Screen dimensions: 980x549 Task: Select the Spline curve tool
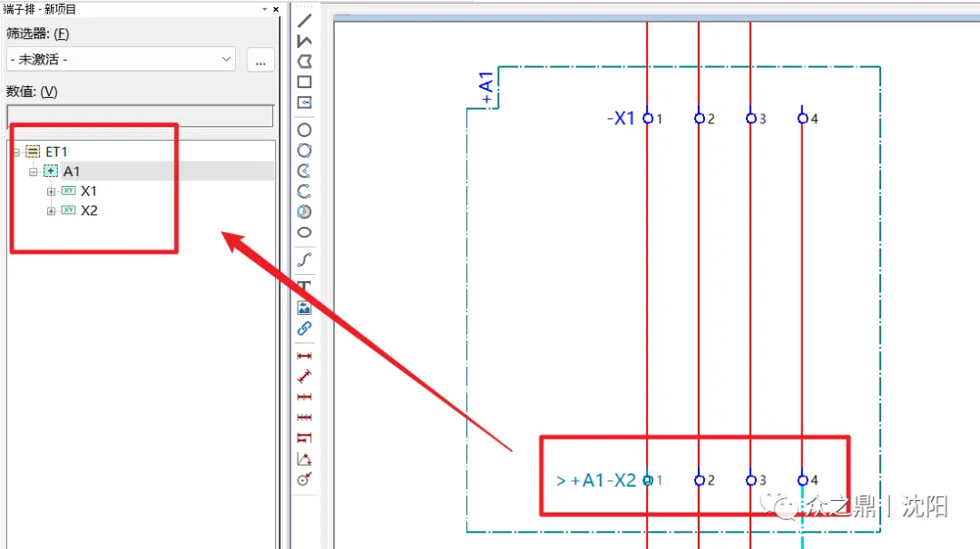pyautogui.click(x=304, y=260)
